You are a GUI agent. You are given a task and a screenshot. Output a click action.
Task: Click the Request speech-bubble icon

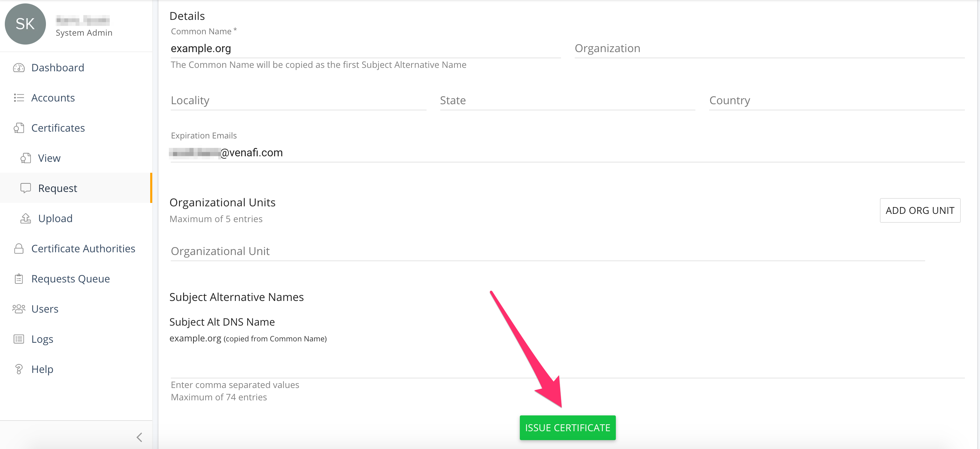point(25,188)
